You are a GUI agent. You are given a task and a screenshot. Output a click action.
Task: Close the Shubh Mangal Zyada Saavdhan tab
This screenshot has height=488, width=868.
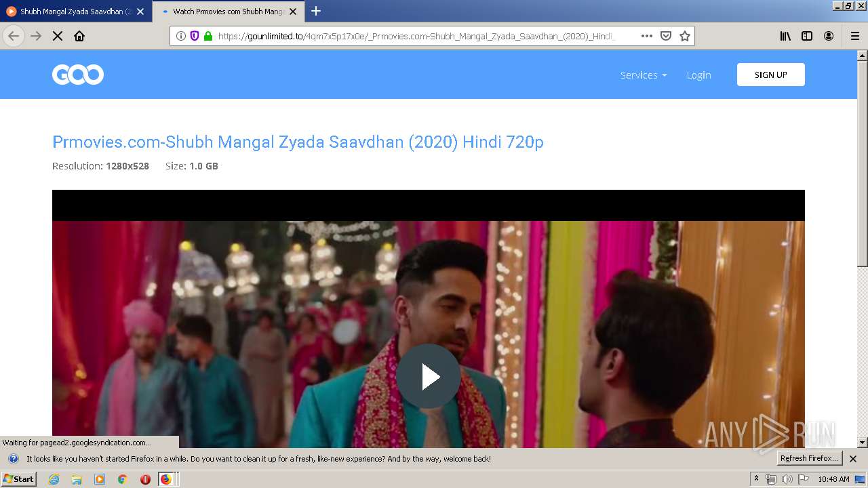pos(140,12)
